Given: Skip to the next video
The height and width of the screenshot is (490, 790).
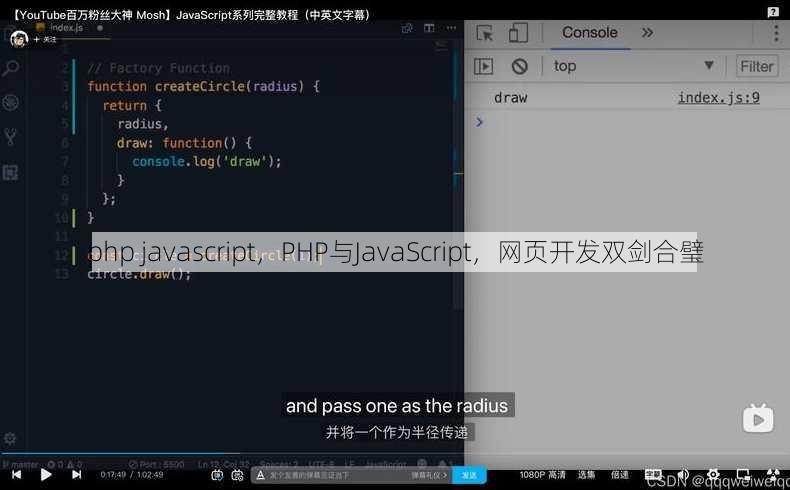Looking at the screenshot, I should pyautogui.click(x=76, y=474).
